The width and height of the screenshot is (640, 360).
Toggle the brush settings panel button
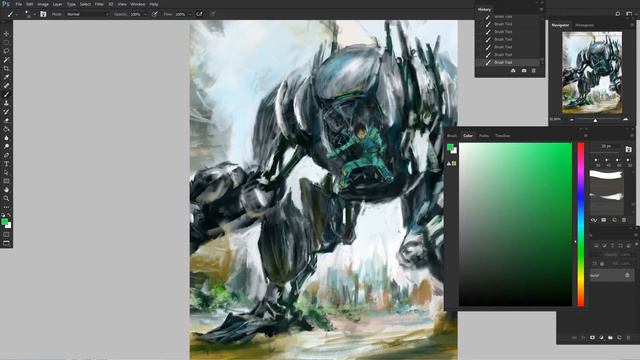[x=43, y=14]
